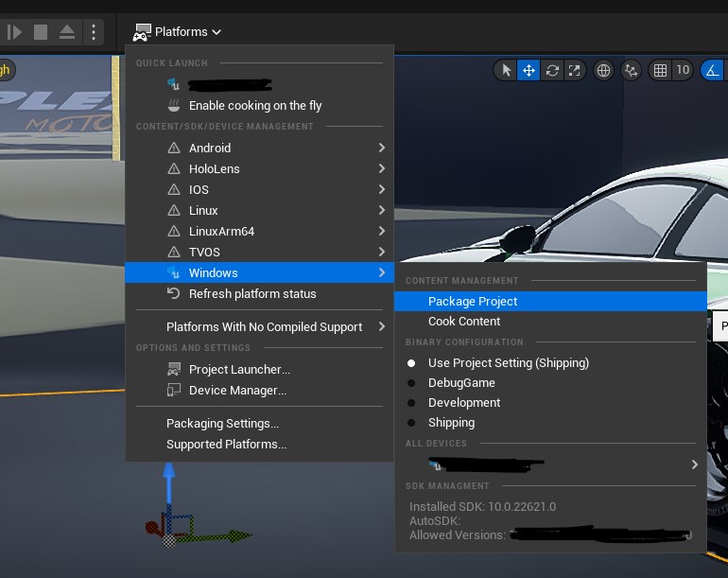The height and width of the screenshot is (578, 728).
Task: Open the Android platform submenu
Action: [260, 148]
